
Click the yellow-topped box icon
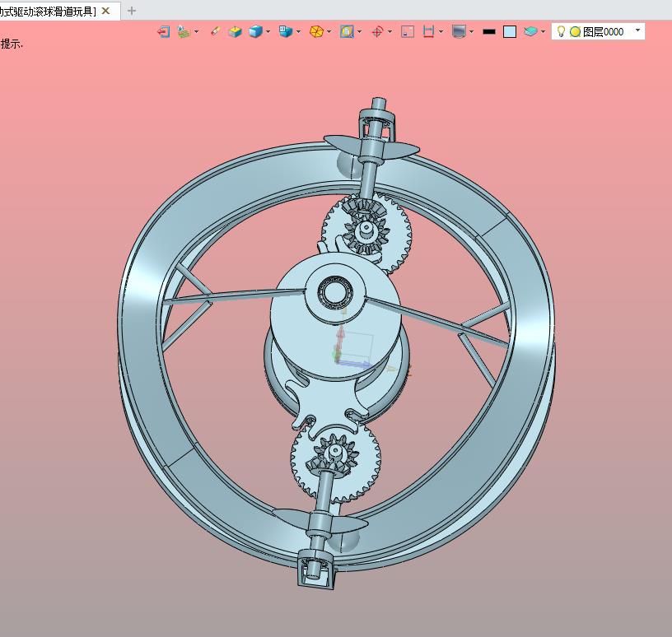[x=235, y=32]
